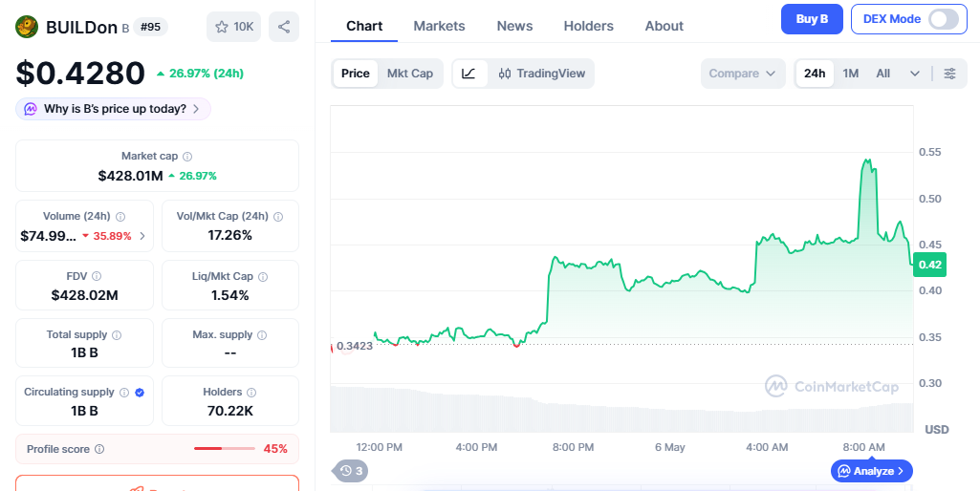Click the 1.54% Liq/Mkt Cap value
Screen dimensions: 980x491
(x=230, y=295)
